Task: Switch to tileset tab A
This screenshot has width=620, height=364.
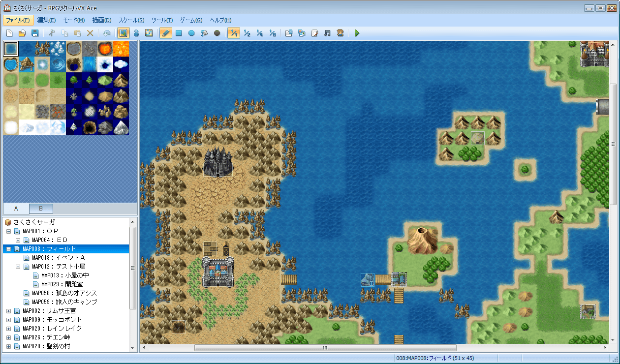Action: pos(16,209)
